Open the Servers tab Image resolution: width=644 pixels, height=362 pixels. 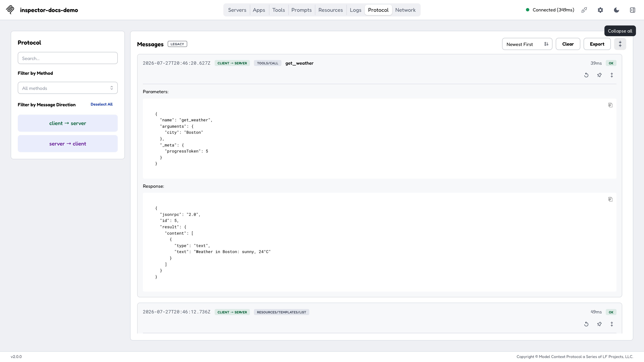[237, 10]
